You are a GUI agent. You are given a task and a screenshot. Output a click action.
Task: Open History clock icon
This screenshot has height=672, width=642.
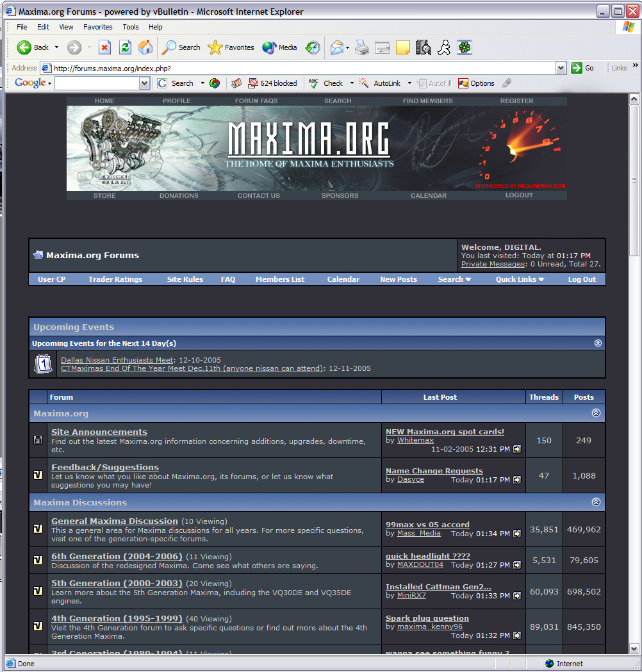click(x=313, y=47)
